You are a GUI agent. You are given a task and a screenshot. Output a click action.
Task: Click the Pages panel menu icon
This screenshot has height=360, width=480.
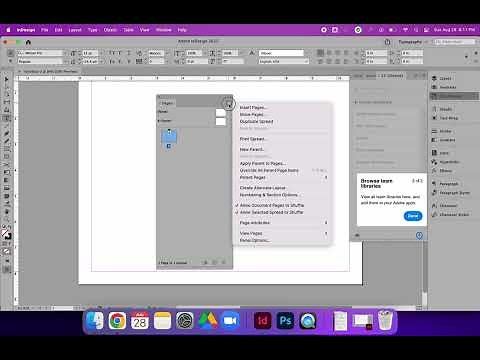coord(228,104)
